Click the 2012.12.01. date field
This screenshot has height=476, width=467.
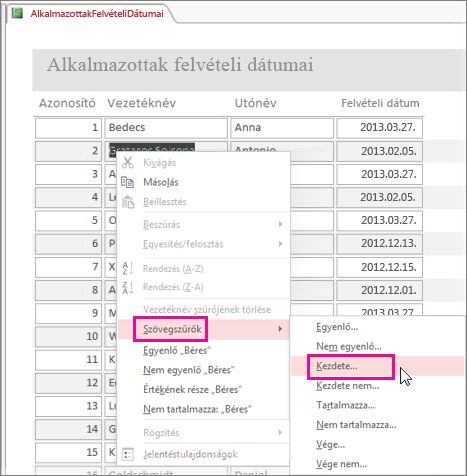(x=379, y=290)
